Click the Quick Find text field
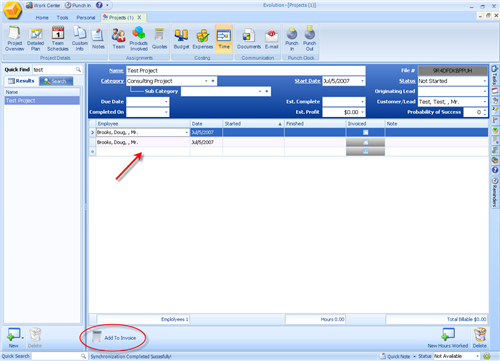The height and width of the screenshot is (361, 500). [x=54, y=69]
